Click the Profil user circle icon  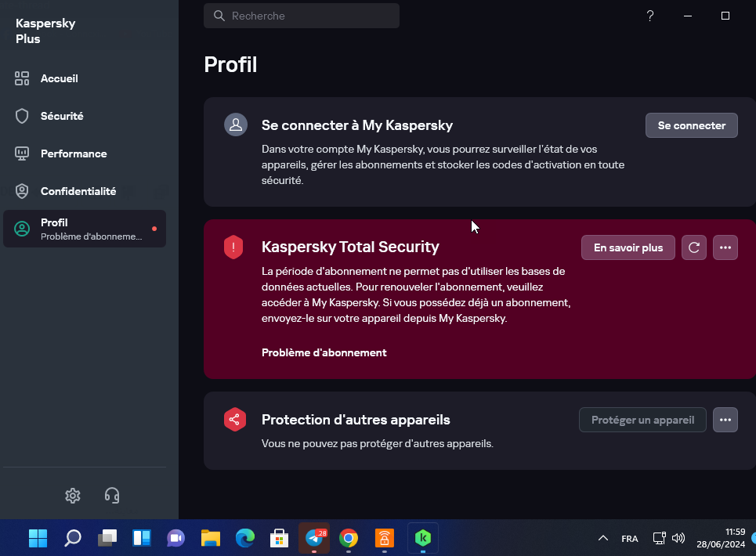click(22, 229)
